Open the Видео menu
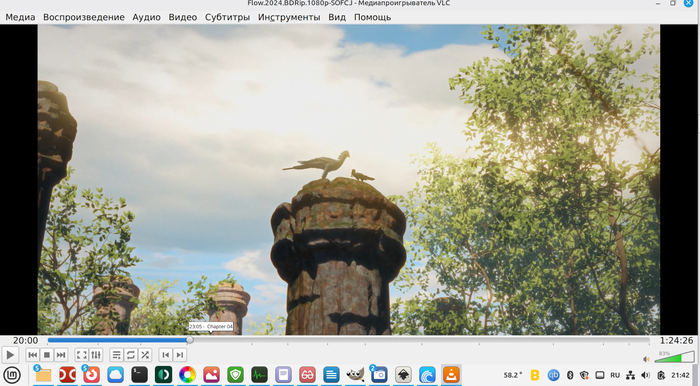The height and width of the screenshot is (386, 700). coord(183,17)
